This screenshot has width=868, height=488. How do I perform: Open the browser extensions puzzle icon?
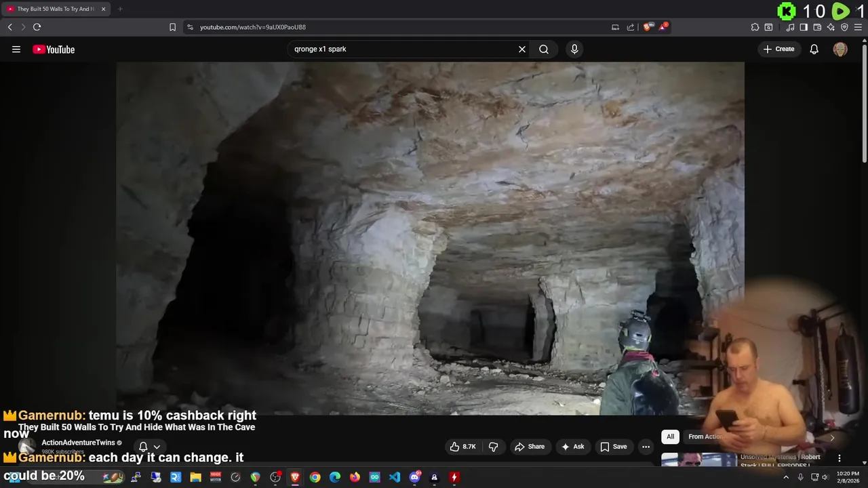(755, 27)
